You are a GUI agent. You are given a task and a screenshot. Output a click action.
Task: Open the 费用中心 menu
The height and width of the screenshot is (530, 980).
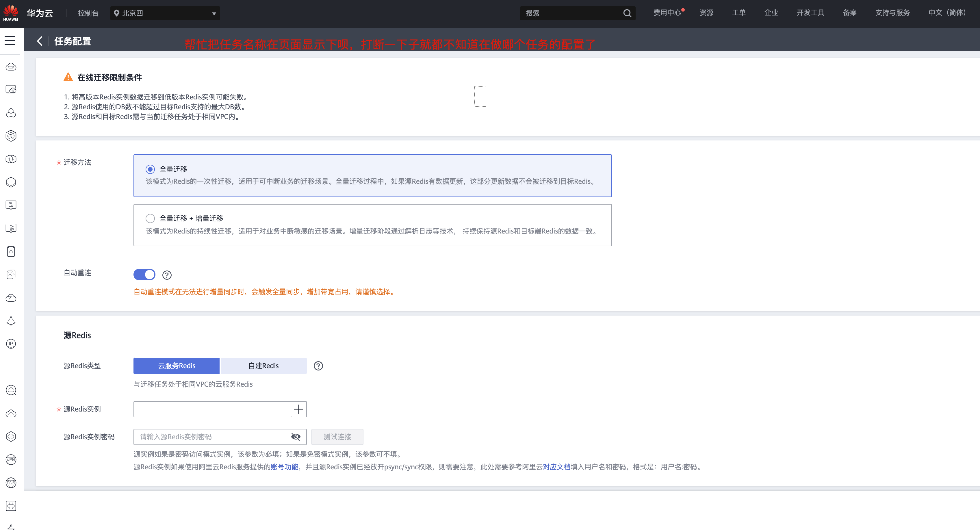pos(667,13)
